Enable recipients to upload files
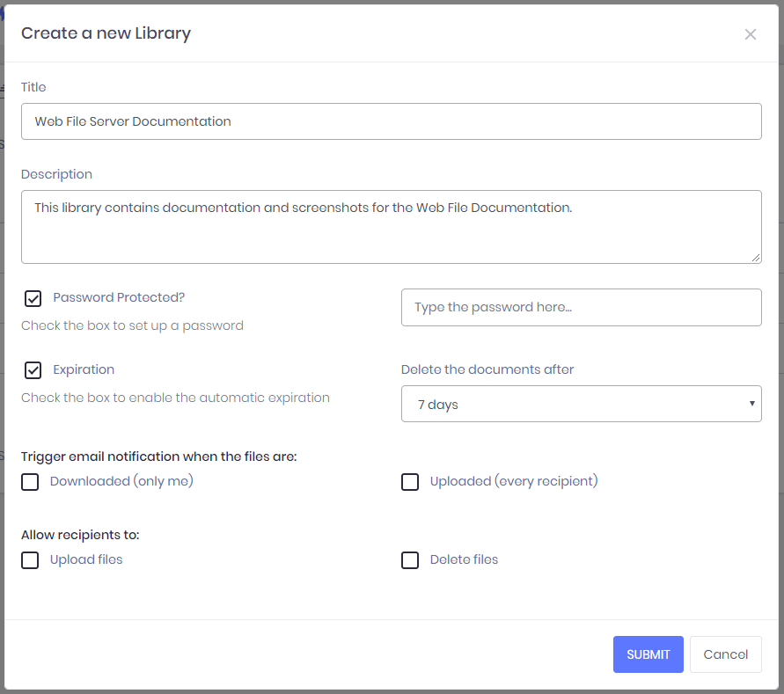 (x=29, y=560)
